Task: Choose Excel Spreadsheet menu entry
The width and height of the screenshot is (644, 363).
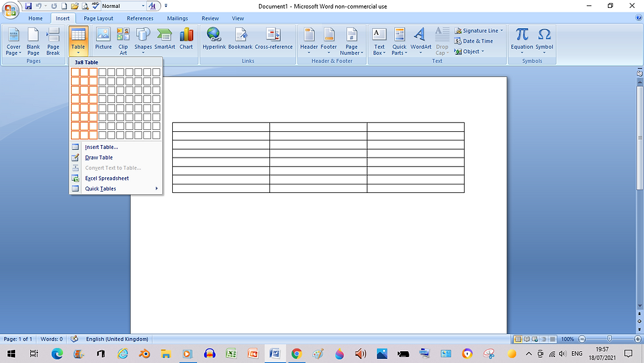Action: [116, 179]
